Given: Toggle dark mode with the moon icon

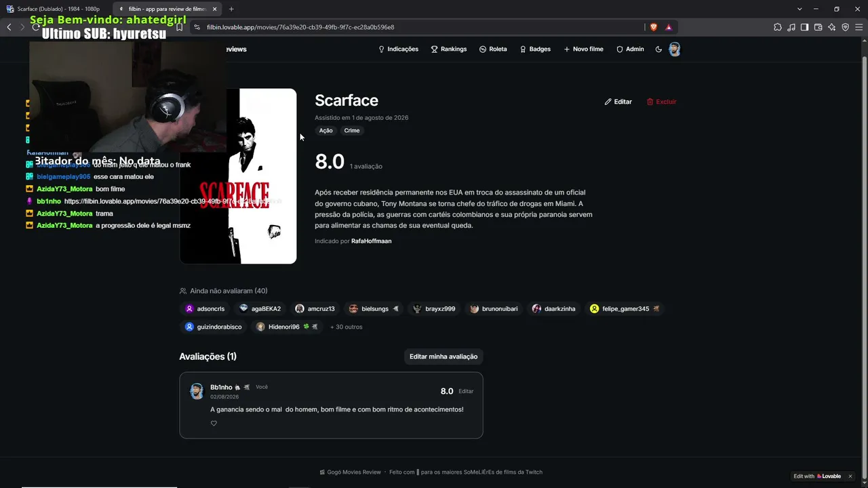Looking at the screenshot, I should point(658,49).
